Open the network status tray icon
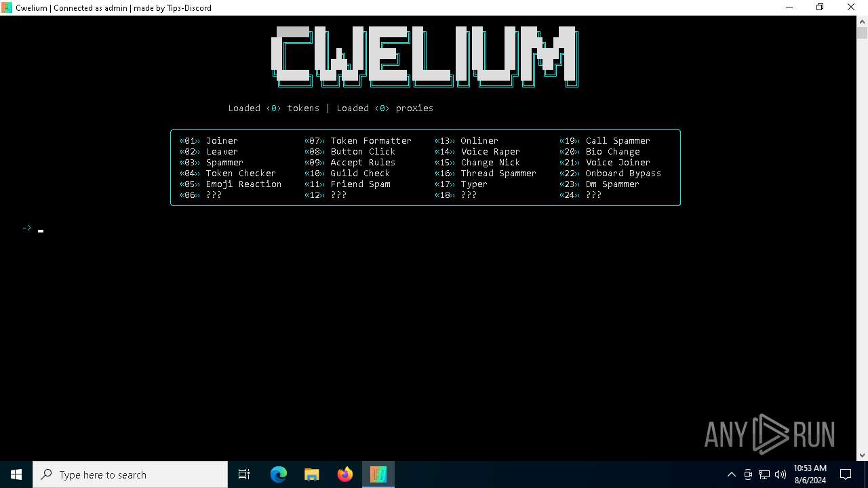Screen dimensions: 868x488 (764, 474)
